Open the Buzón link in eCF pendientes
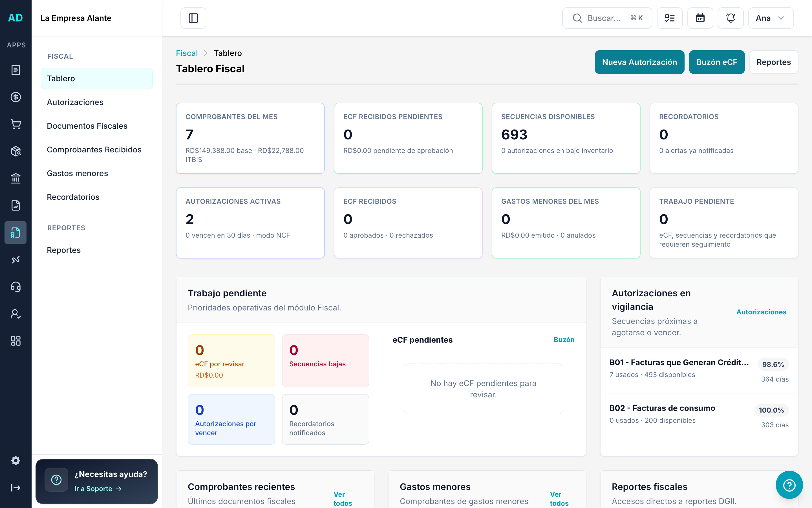The height and width of the screenshot is (508, 812). [x=564, y=340]
